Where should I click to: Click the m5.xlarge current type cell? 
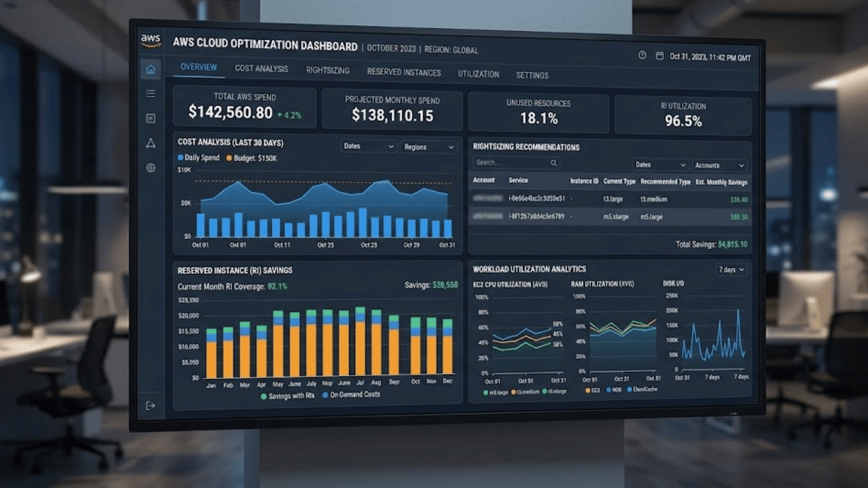[616, 217]
